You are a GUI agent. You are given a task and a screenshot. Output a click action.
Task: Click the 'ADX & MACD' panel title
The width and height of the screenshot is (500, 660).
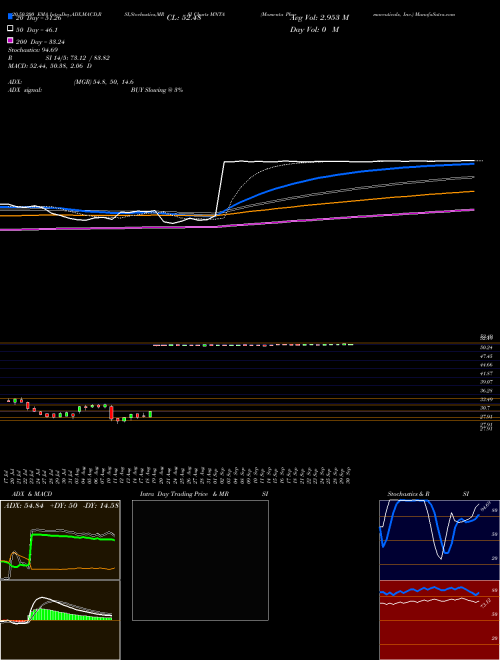click(x=32, y=494)
